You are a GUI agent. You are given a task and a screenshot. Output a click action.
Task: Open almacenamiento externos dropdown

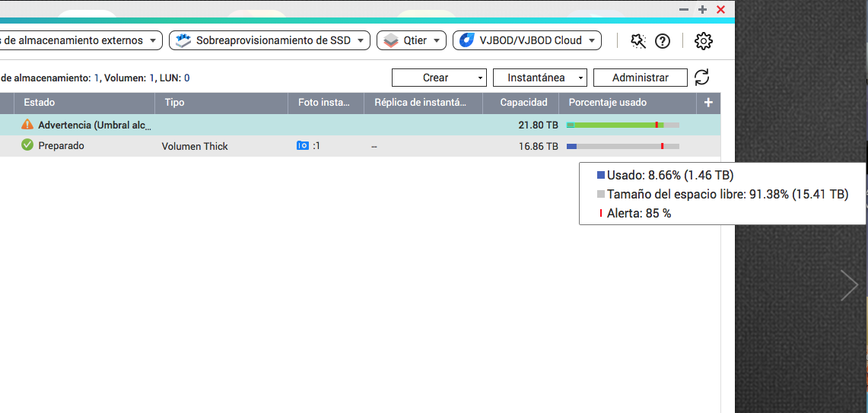(79, 40)
